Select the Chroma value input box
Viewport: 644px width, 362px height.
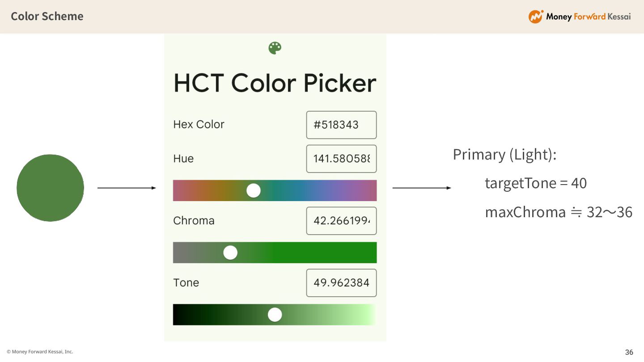pyautogui.click(x=341, y=221)
